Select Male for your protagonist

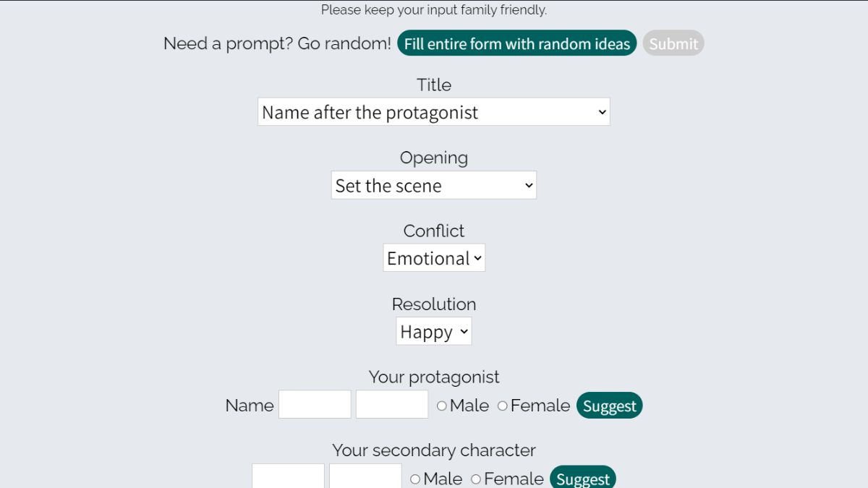coord(442,406)
